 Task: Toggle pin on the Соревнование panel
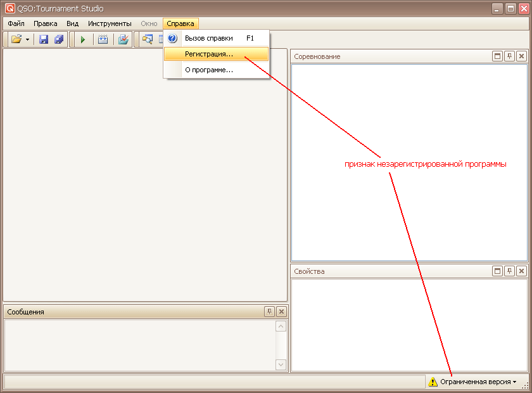pyautogui.click(x=509, y=56)
